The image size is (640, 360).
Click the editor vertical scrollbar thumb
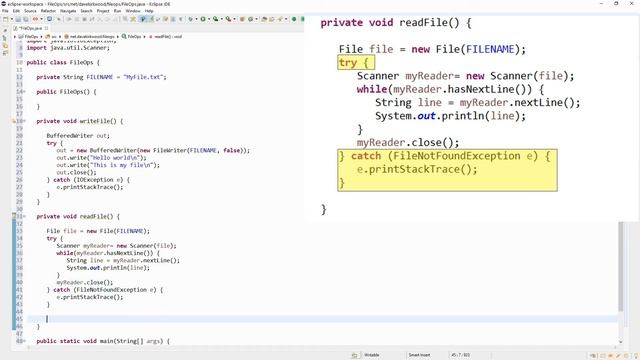tap(621, 266)
